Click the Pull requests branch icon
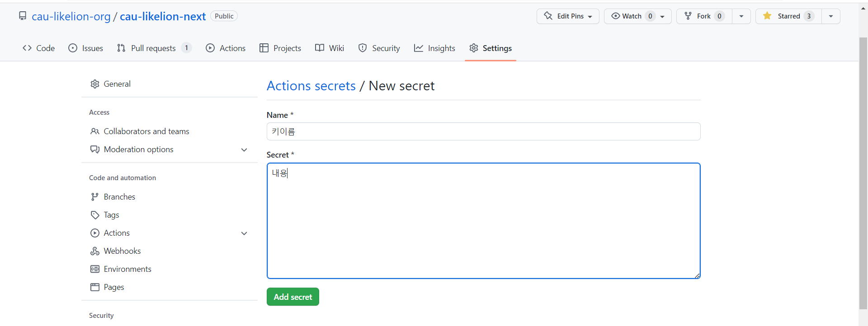This screenshot has height=326, width=868. (x=121, y=48)
